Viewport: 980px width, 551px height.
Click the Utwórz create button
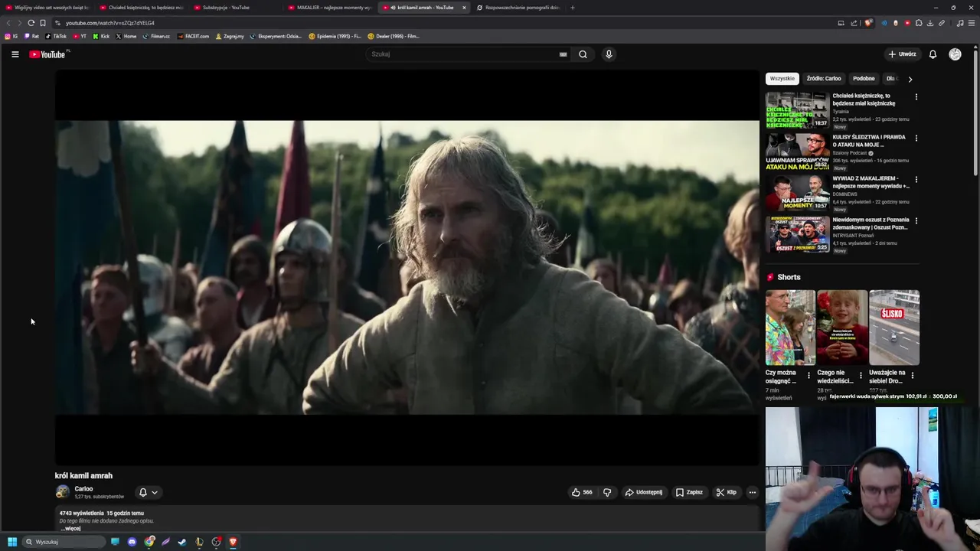[902, 54]
